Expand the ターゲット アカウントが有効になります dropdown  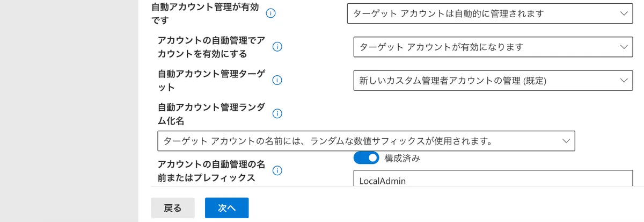pos(493,47)
